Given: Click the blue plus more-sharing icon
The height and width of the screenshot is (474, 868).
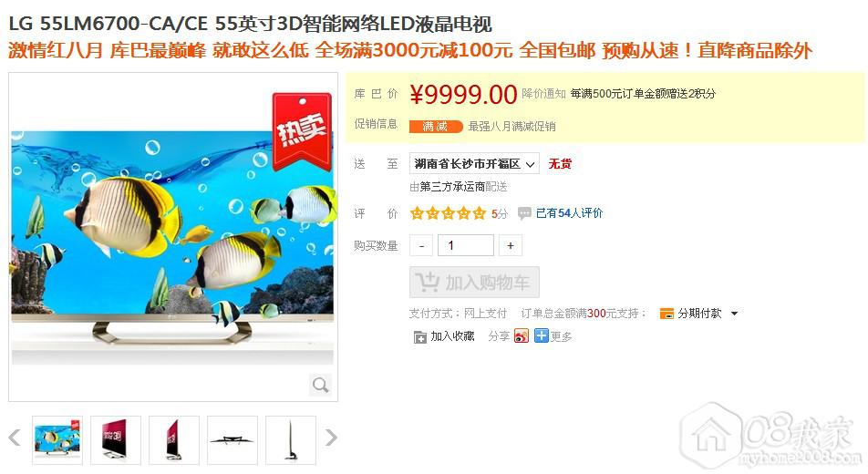Looking at the screenshot, I should pos(541,336).
